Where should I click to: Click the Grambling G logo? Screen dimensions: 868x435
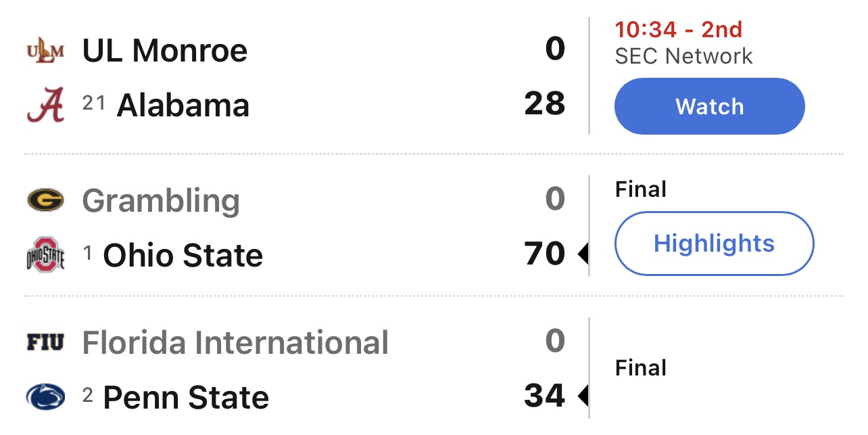(x=45, y=200)
